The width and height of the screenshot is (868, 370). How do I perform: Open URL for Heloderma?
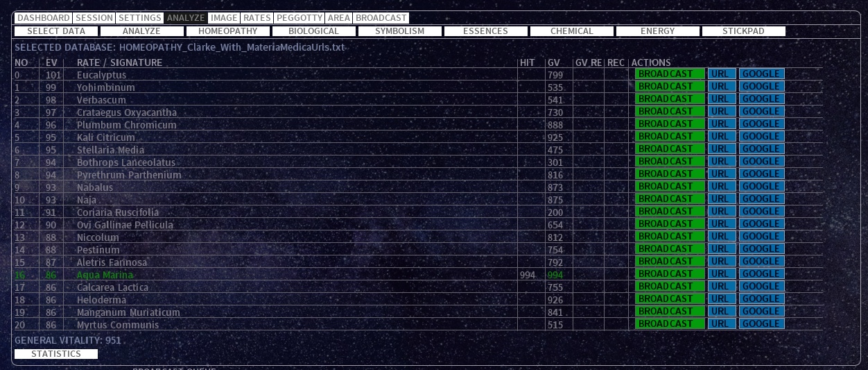point(721,299)
